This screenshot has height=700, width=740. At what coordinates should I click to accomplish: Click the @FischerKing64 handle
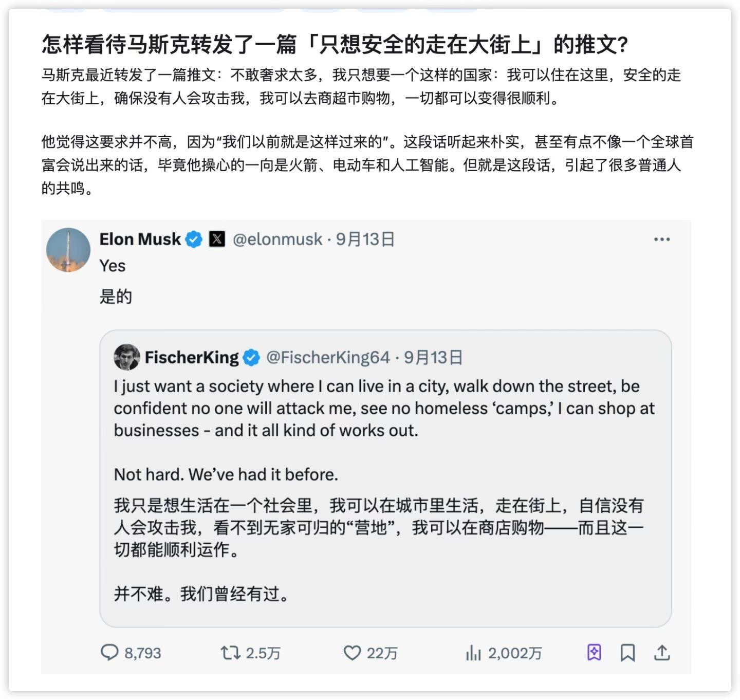click(328, 358)
